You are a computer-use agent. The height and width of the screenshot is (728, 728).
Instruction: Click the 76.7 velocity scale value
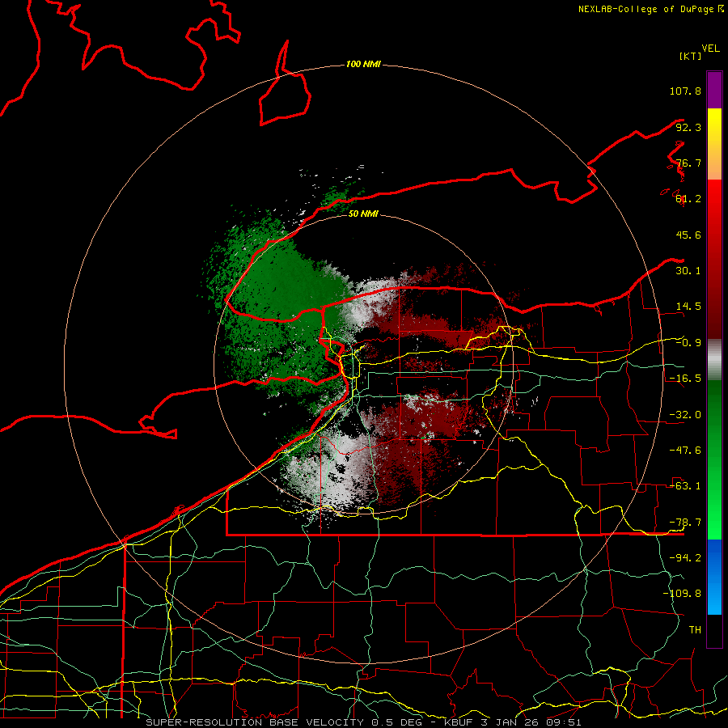pyautogui.click(x=688, y=163)
